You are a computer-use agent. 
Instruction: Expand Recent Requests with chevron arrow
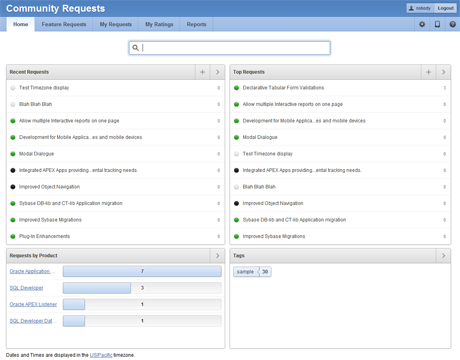click(x=217, y=72)
